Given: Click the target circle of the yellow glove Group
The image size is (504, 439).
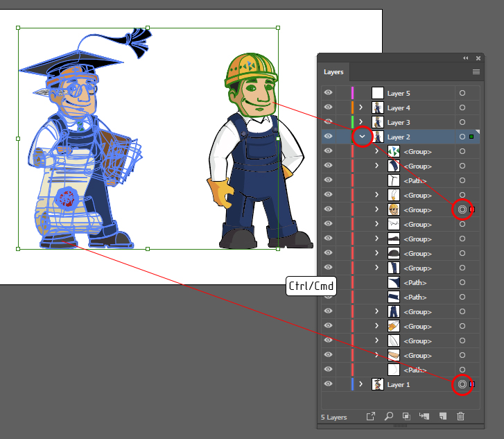Looking at the screenshot, I should (x=462, y=326).
